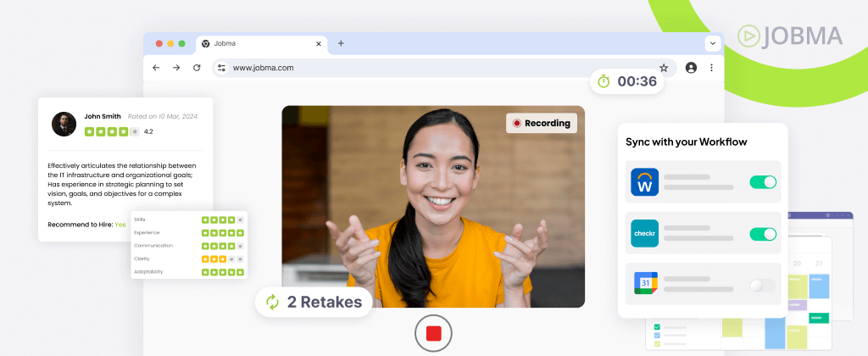Click the Rated on 10 Mar, 2024 text
The height and width of the screenshot is (356, 868).
(162, 116)
